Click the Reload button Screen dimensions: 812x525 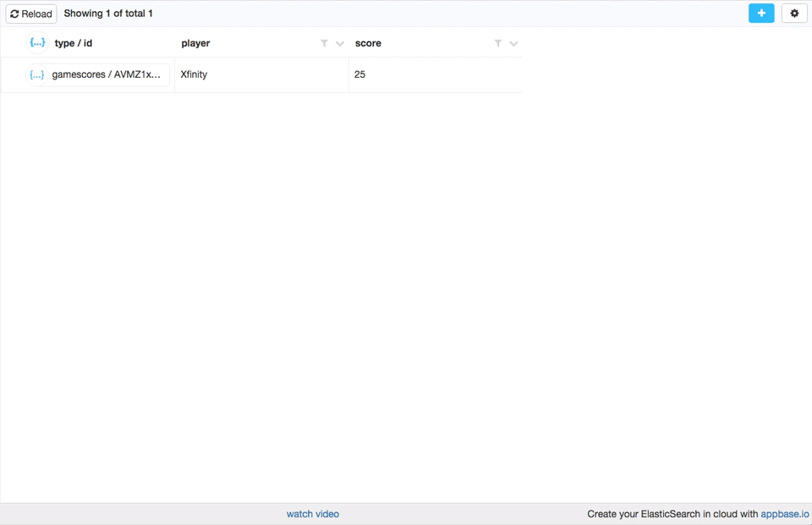pyautogui.click(x=31, y=14)
